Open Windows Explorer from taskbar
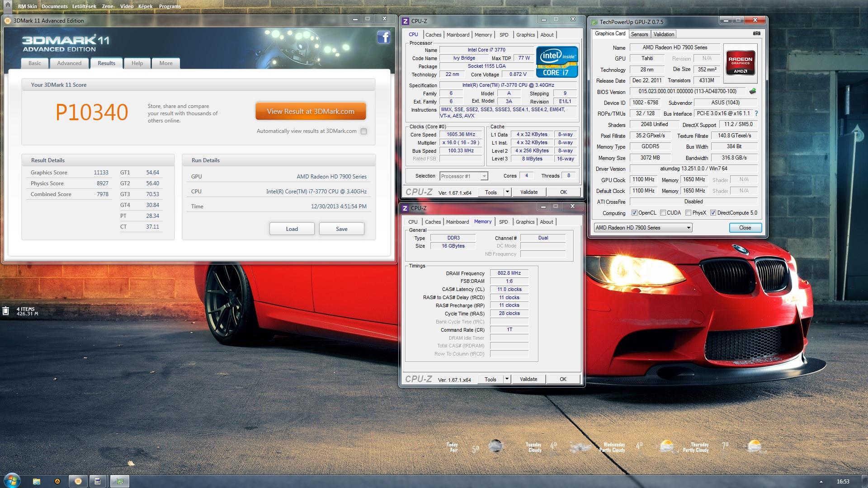This screenshot has width=868, height=488. tap(37, 481)
